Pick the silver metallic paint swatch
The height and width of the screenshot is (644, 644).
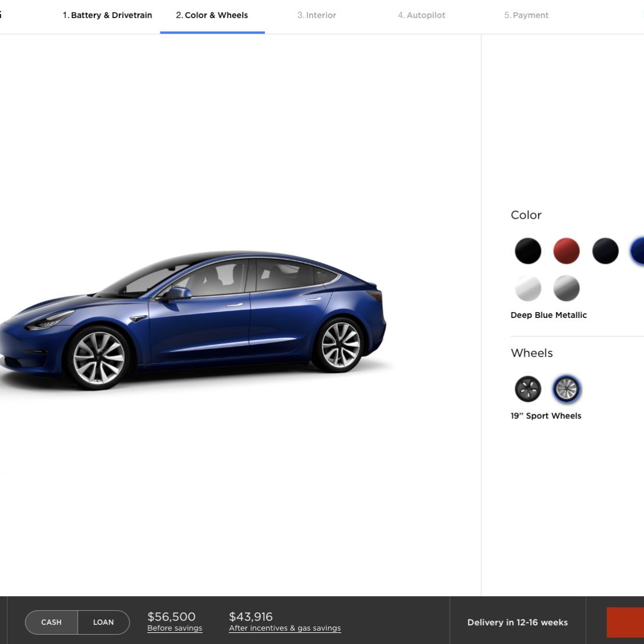click(566, 288)
